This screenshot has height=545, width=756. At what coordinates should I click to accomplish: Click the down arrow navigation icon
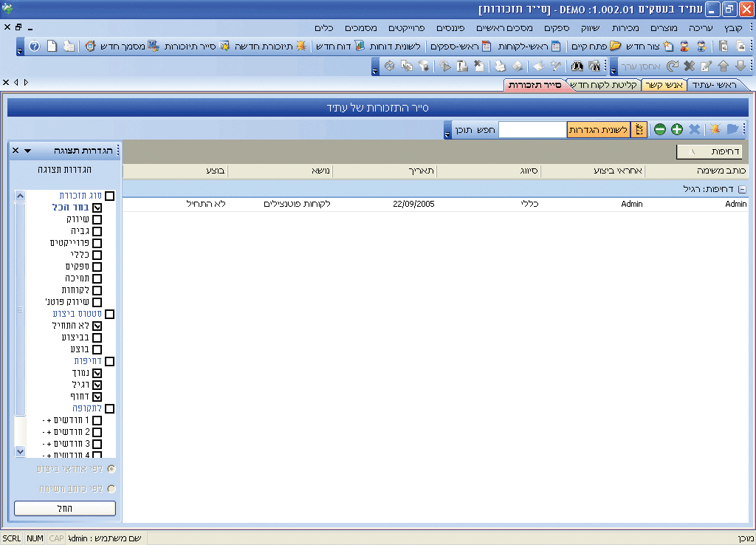tap(740, 66)
